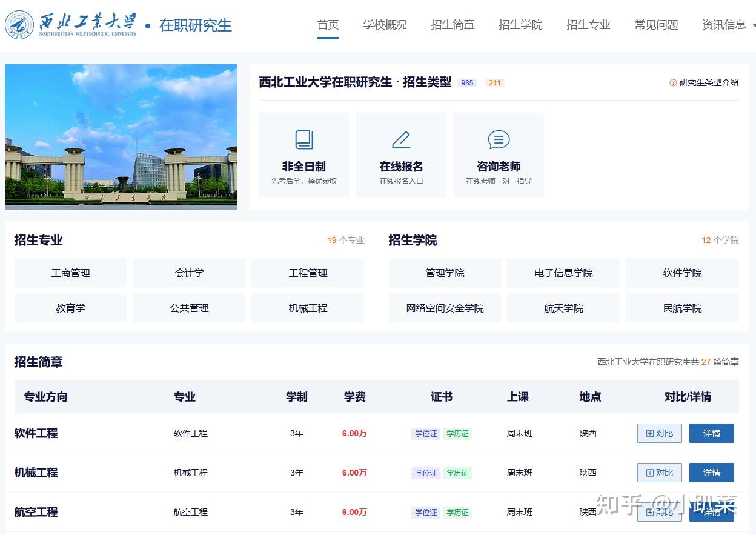Click the 专业方向 column header
Viewport: 756px width, 535px height.
(x=45, y=397)
